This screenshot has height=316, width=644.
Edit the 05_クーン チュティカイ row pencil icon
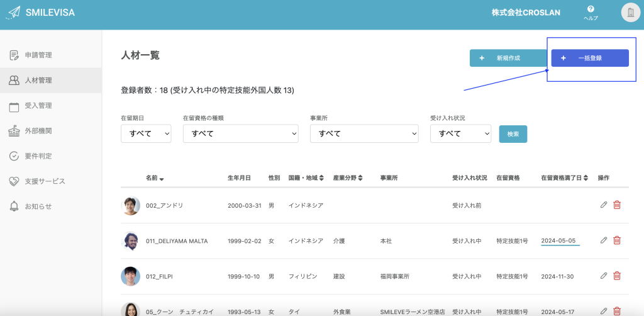603,311
